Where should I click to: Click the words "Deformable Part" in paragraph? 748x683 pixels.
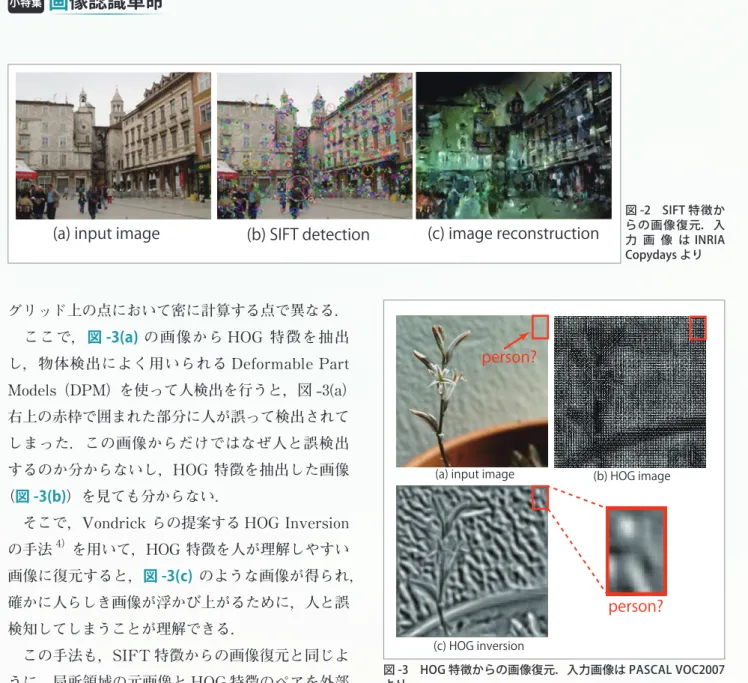click(x=290, y=364)
